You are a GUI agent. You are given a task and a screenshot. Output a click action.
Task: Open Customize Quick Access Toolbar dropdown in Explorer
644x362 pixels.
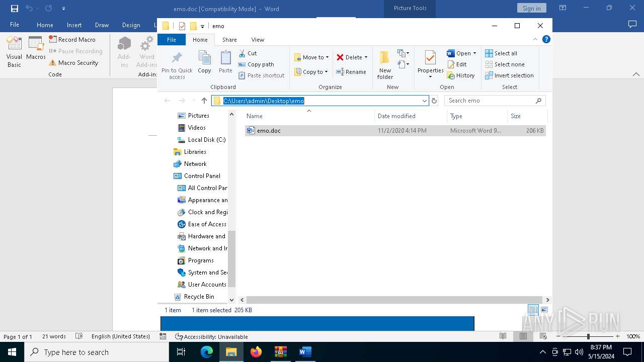point(202,26)
